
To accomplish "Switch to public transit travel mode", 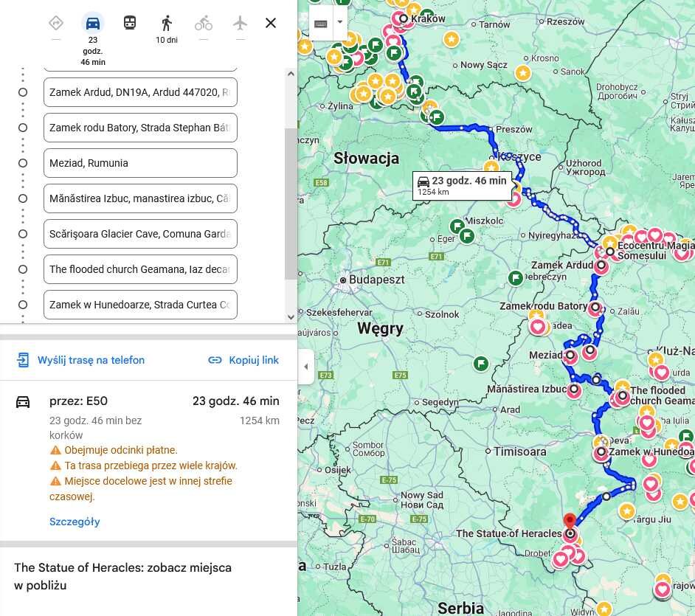I will (130, 23).
